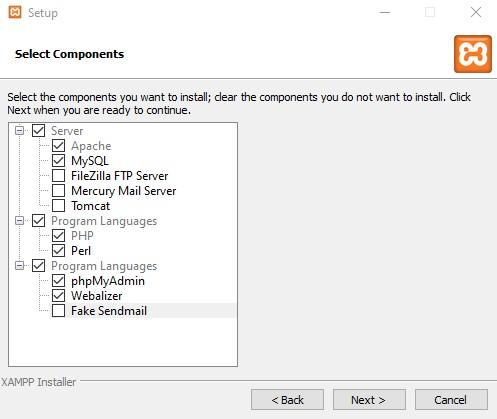Go to the Next installer step
This screenshot has height=419, width=497.
point(369,400)
